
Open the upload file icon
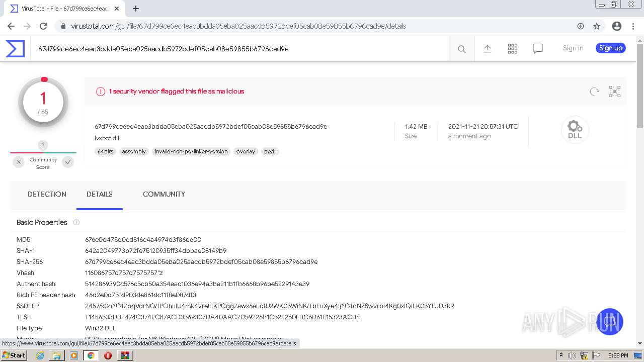tap(488, 48)
